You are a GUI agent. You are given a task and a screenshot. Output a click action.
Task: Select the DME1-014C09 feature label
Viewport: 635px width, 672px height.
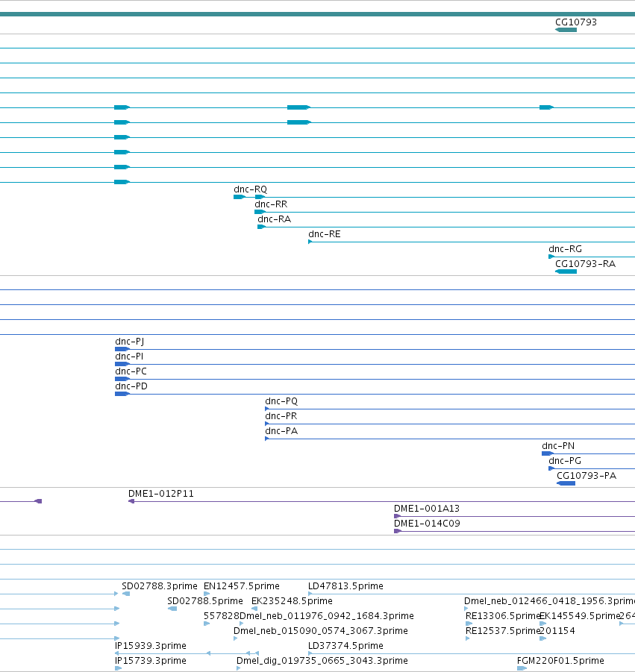click(427, 524)
